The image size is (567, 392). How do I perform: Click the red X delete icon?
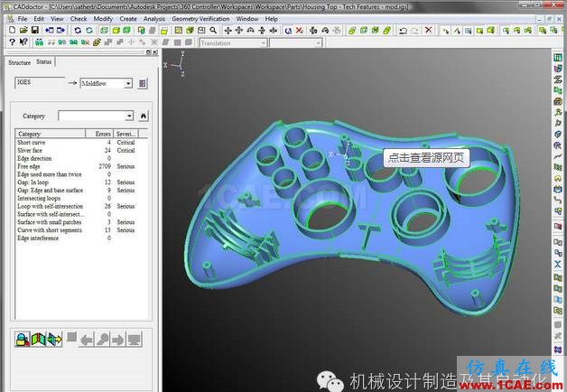429,30
